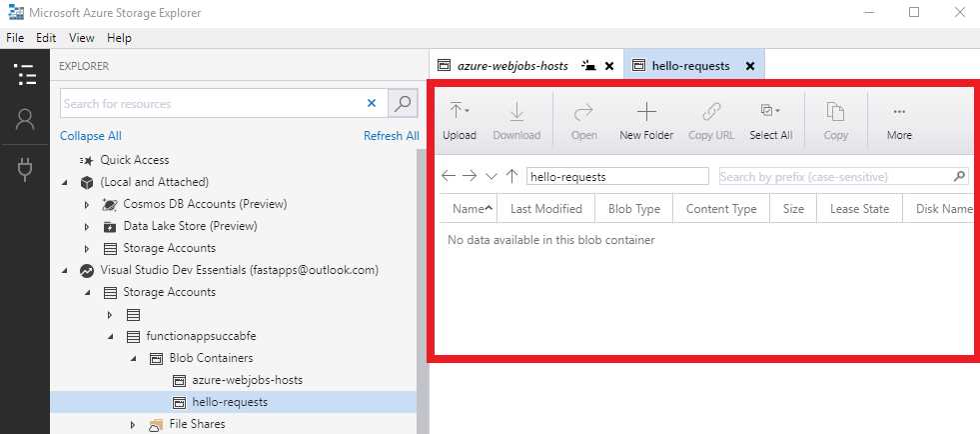Image resolution: width=980 pixels, height=434 pixels.
Task: Collapse Storage Accounts under Visual Studio Dev Essentials
Action: point(87,293)
